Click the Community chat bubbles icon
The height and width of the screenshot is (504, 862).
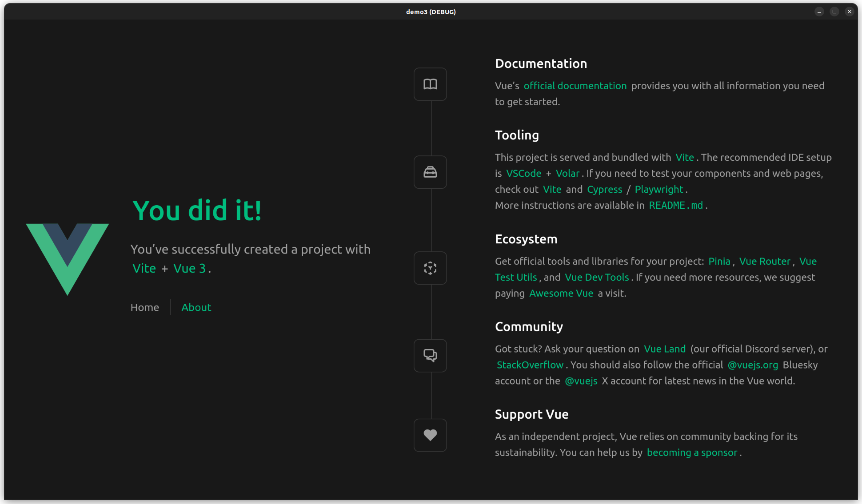(430, 356)
